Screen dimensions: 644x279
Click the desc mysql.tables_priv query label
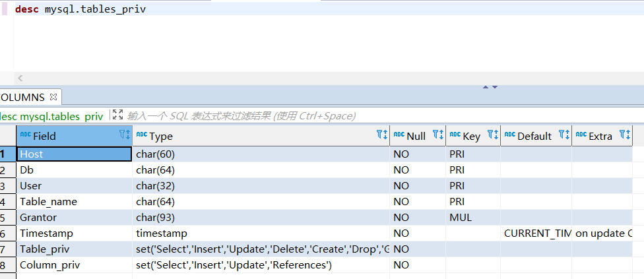click(x=51, y=116)
